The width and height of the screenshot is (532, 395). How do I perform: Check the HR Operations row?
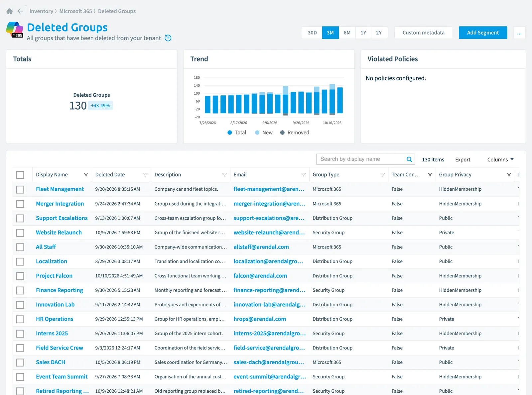(x=20, y=319)
